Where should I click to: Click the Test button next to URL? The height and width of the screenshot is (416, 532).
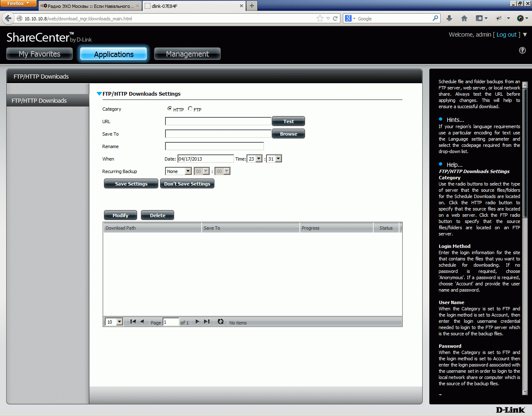point(288,121)
